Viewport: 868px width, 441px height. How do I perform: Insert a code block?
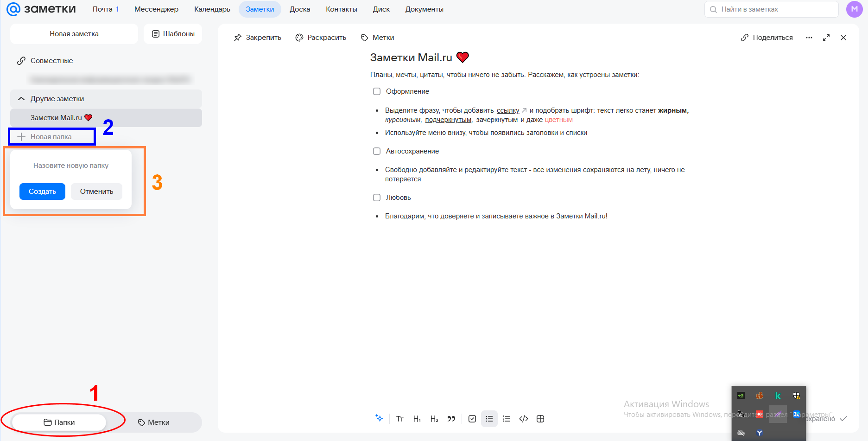524,419
